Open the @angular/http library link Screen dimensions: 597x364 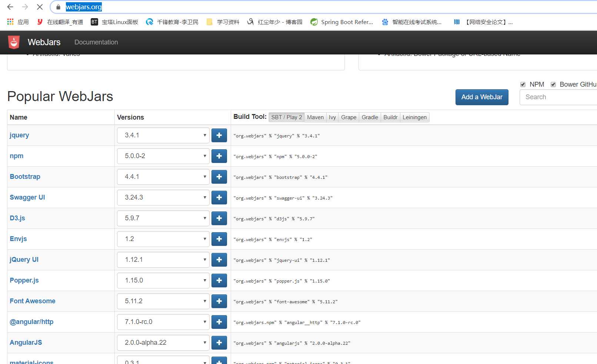(x=31, y=322)
